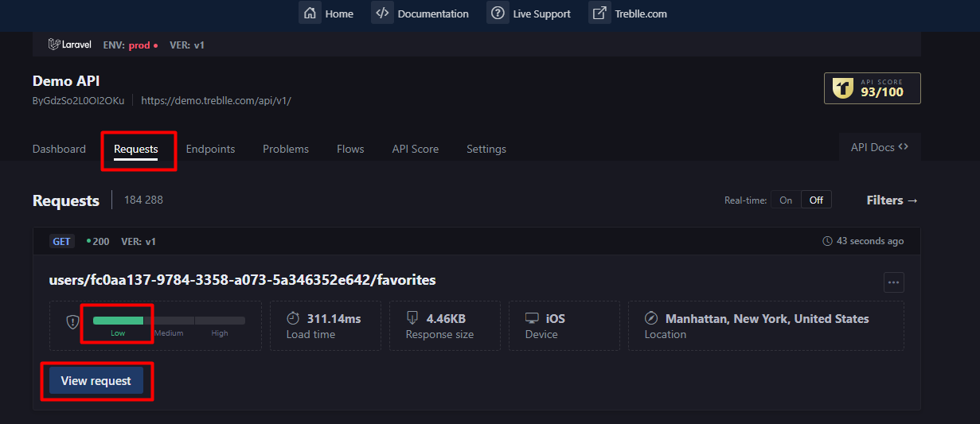Click the Load time stopwatch icon

(293, 318)
